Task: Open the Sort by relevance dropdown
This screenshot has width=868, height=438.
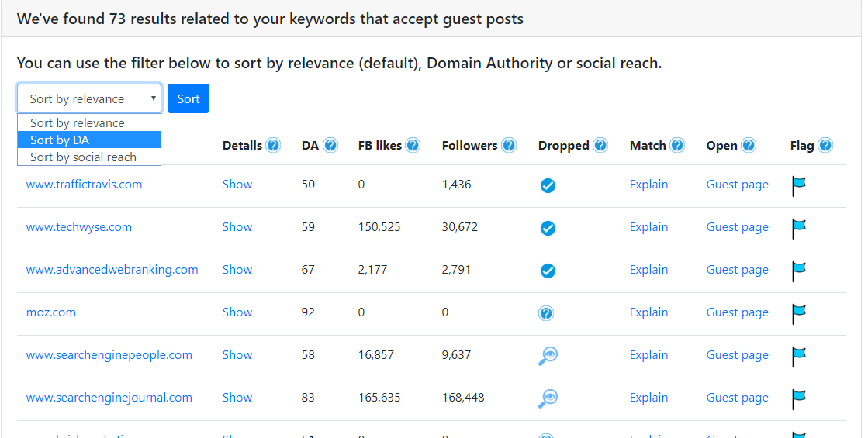Action: (89, 98)
